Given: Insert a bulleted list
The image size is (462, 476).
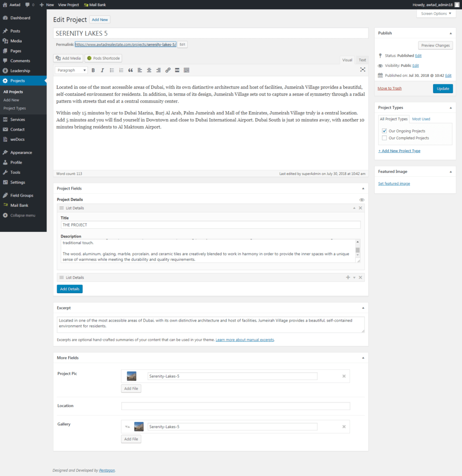Looking at the screenshot, I should [112, 70].
